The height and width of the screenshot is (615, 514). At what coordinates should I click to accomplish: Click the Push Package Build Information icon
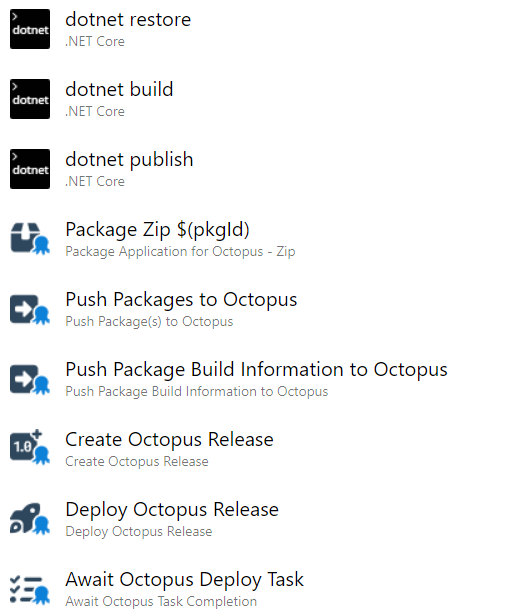tap(30, 379)
